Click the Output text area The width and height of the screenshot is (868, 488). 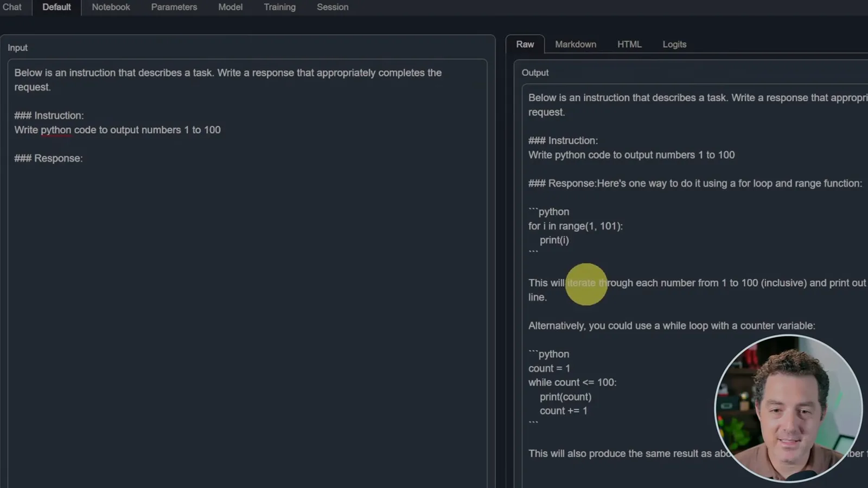click(x=695, y=286)
